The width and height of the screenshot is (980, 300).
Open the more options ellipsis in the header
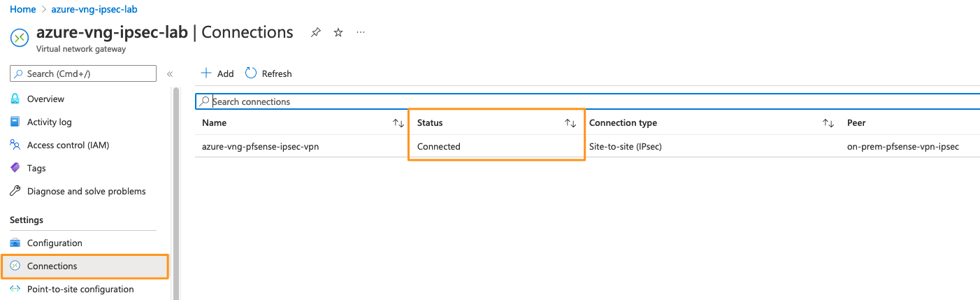pyautogui.click(x=361, y=33)
